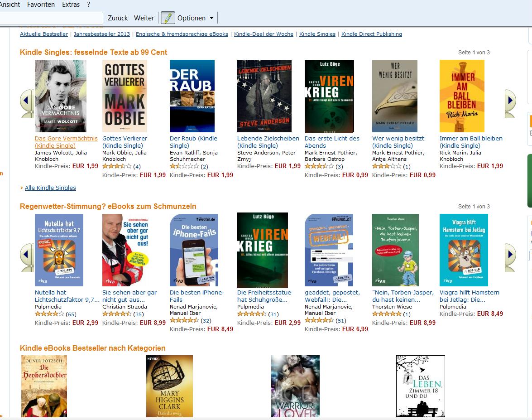The image size is (532, 420).
Task: Open the Jahresbestseller 2013 link
Action: point(102,34)
